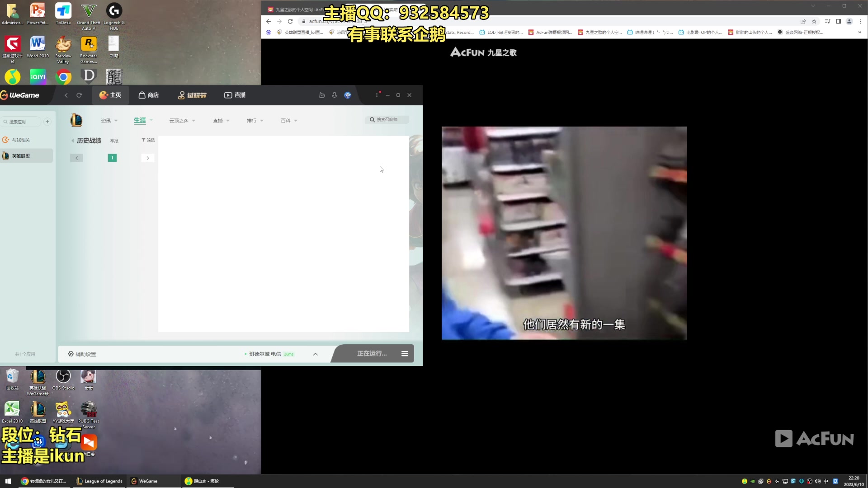Open the 试玩节 tab in WeGame
Image resolution: width=868 pixels, height=488 pixels.
(192, 95)
